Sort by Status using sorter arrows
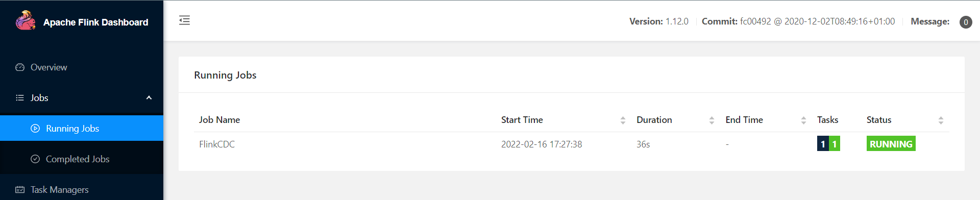 pyautogui.click(x=941, y=120)
